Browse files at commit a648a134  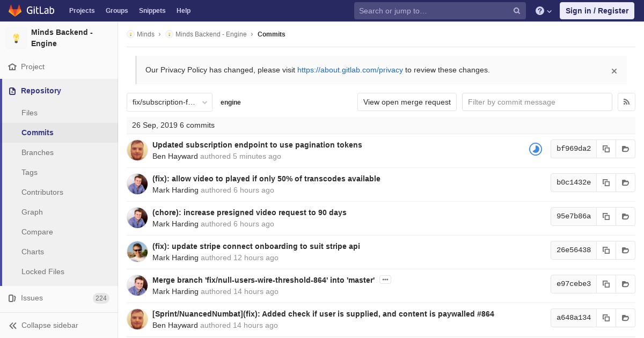625,318
